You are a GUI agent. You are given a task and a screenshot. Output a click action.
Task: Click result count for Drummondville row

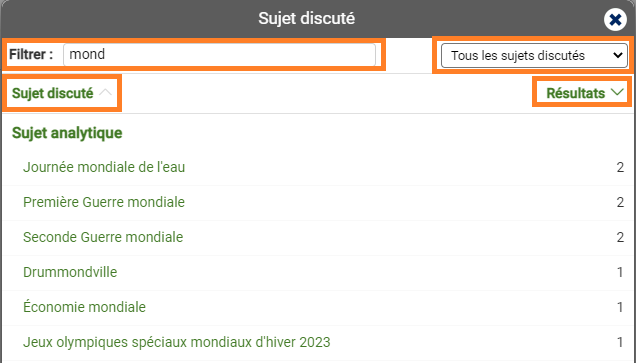(620, 272)
